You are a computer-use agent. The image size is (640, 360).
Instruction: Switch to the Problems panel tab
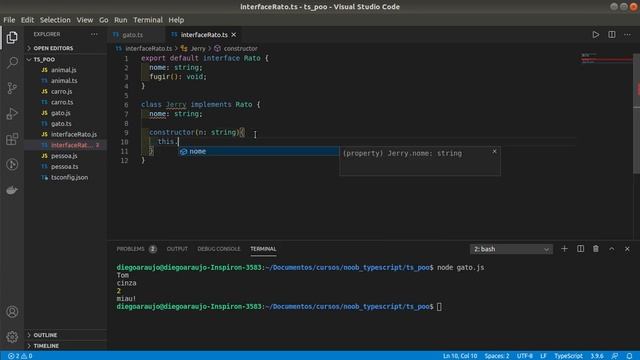tap(136, 249)
